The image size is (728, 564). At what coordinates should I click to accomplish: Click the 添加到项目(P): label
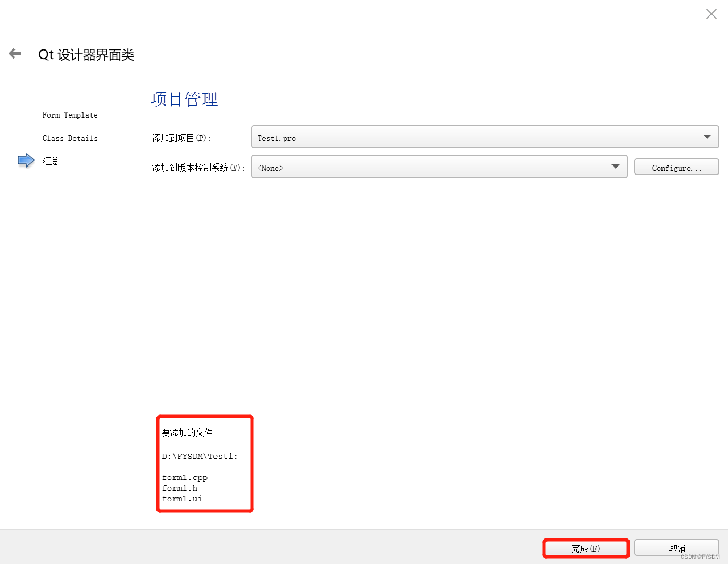coord(181,138)
